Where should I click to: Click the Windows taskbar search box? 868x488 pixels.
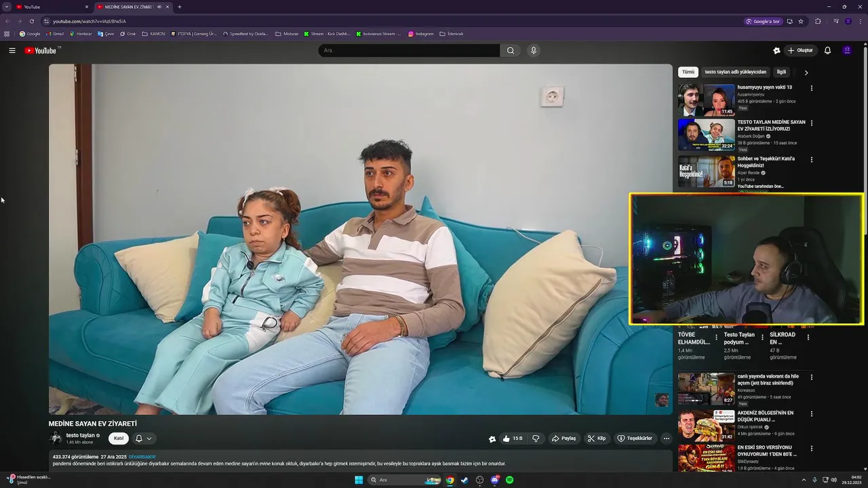point(405,480)
